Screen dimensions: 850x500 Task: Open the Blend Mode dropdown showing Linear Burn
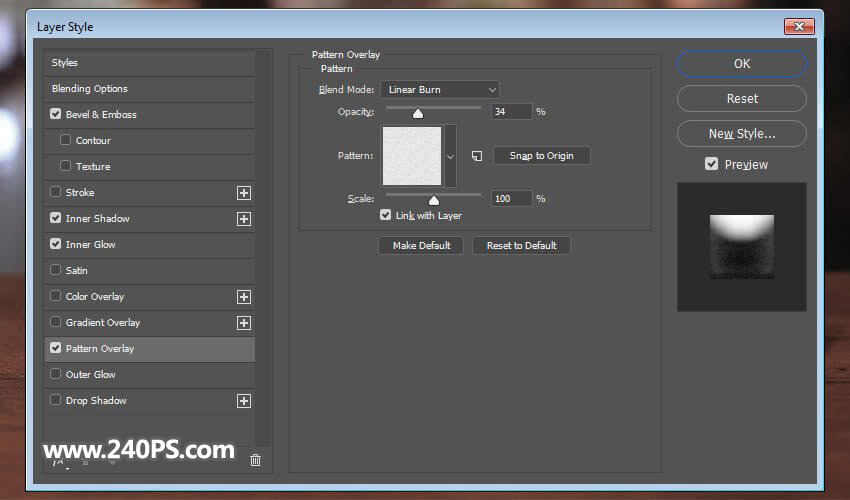click(440, 89)
